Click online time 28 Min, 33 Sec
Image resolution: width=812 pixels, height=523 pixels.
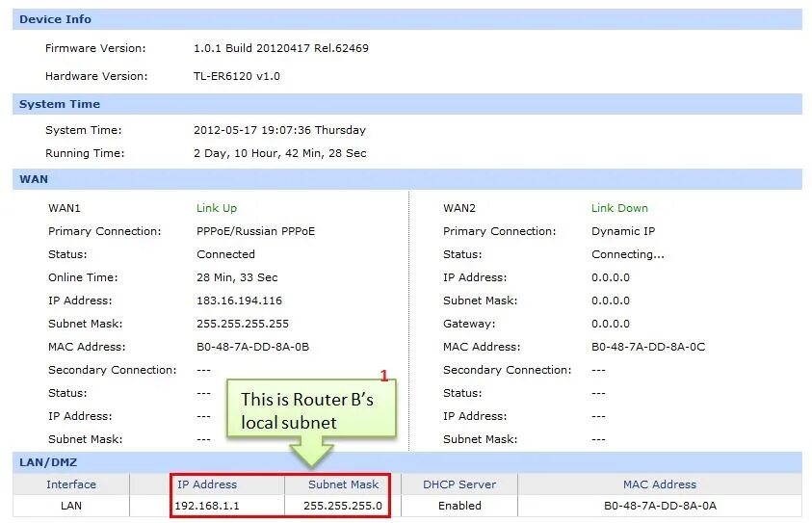click(x=237, y=277)
